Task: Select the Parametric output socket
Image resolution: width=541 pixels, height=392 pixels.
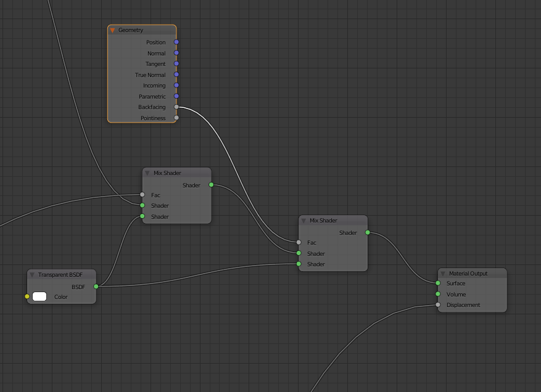Action: pyautogui.click(x=177, y=96)
